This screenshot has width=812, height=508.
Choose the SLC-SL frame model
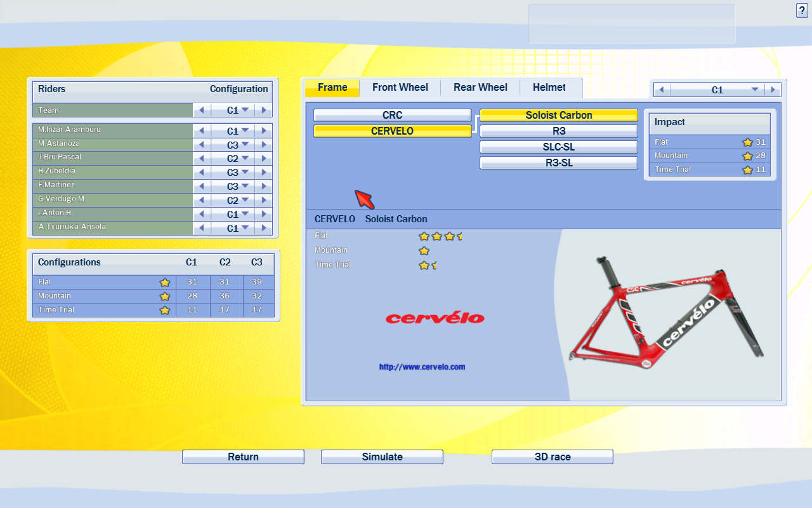coord(558,147)
